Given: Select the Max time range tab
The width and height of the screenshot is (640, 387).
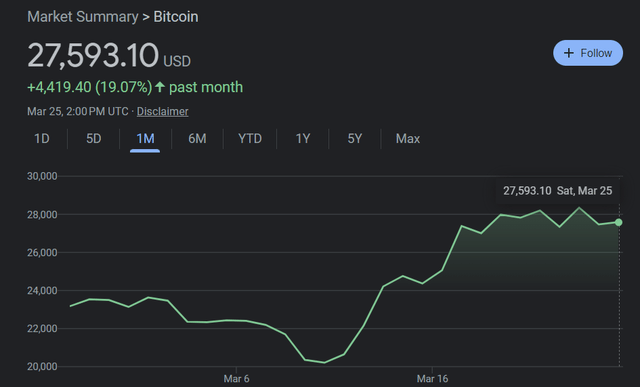Looking at the screenshot, I should [x=408, y=139].
